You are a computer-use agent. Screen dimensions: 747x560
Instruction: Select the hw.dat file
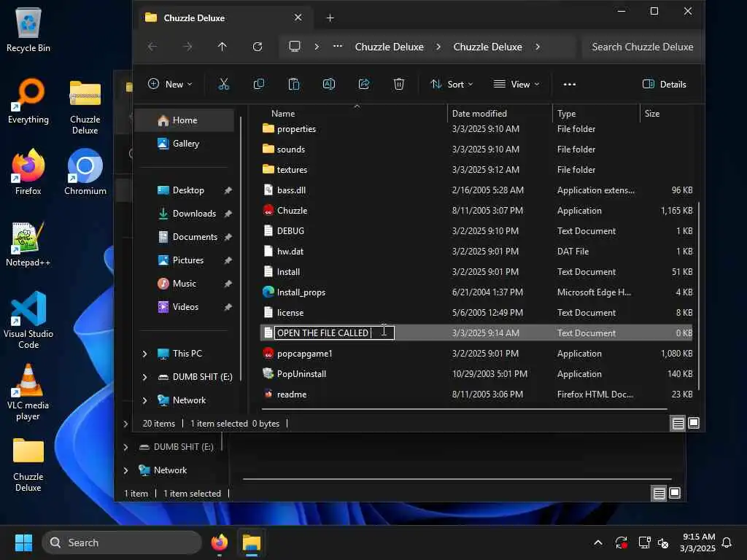(x=476, y=252)
